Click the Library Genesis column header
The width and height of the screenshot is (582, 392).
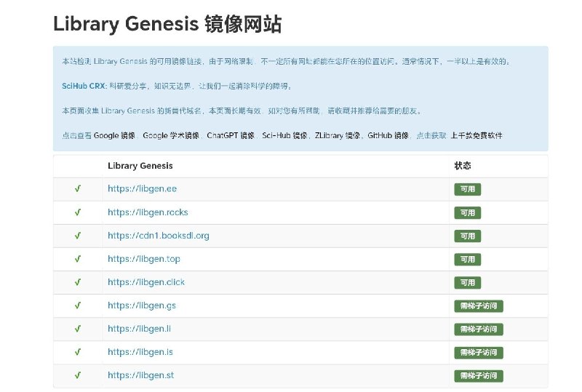(140, 166)
